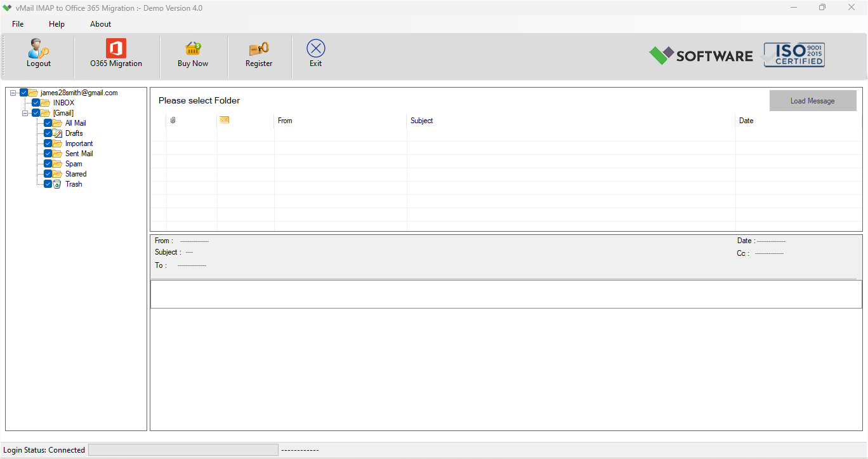The height and width of the screenshot is (459, 868).
Task: Collapse the [Gmail] folder tree node
Action: click(25, 113)
